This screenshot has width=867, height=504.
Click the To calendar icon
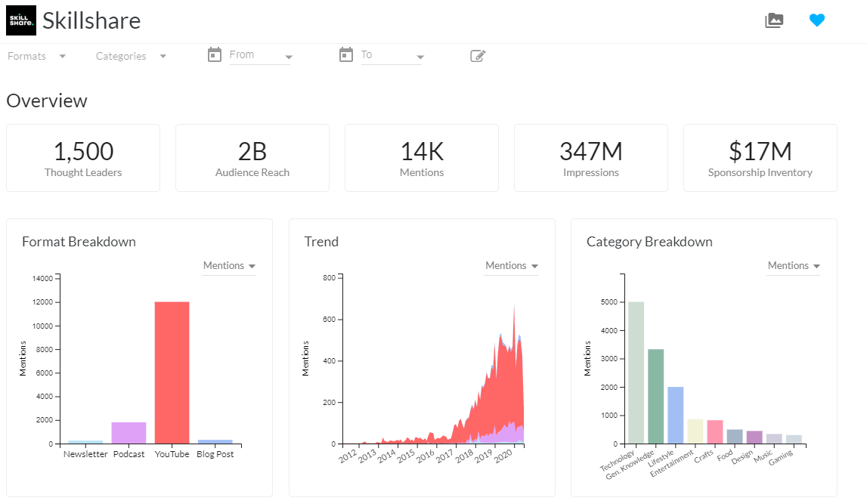point(346,54)
